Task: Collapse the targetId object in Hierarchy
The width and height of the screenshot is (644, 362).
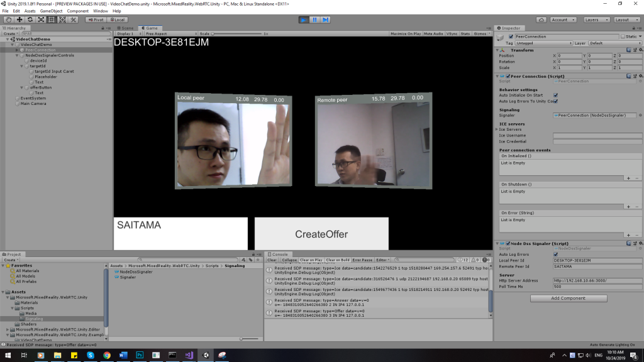Action: click(22, 66)
